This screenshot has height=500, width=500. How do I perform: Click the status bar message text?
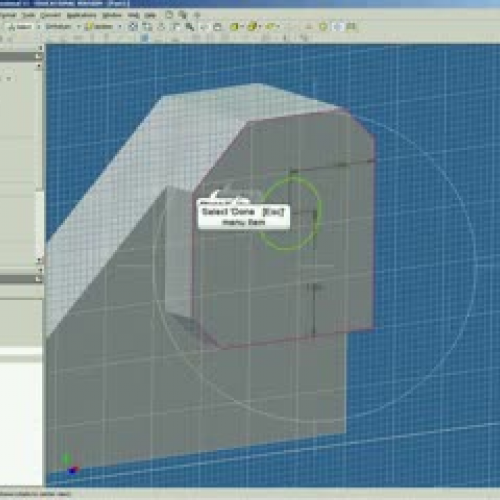pos(35,494)
